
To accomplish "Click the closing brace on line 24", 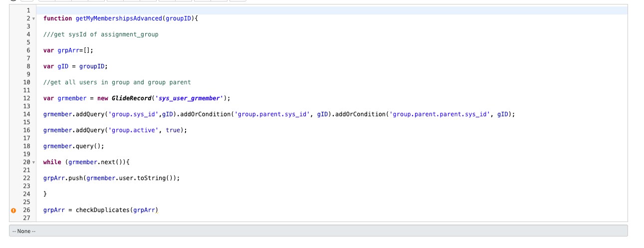I will click(45, 194).
